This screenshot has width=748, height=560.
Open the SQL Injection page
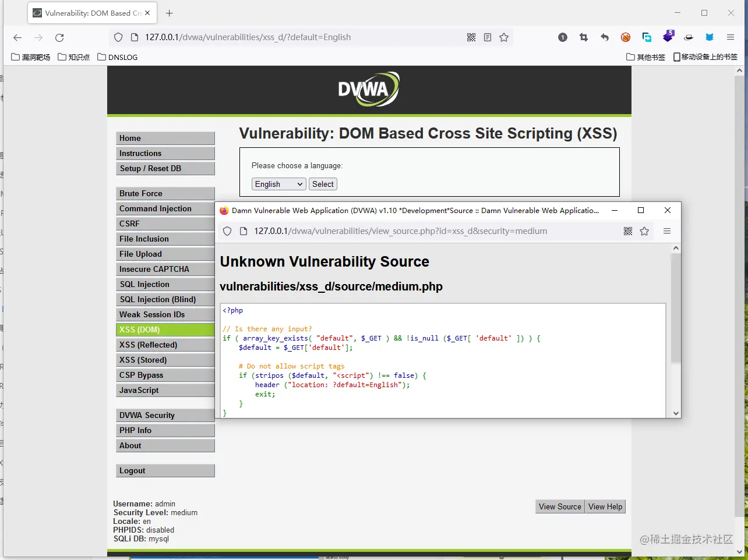165,284
